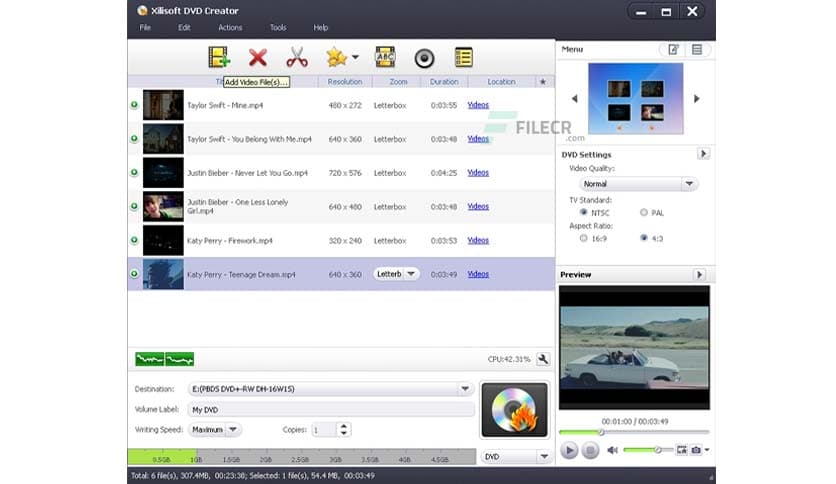Toggle green status for Katy Perry - Firework.mp4
836x484 pixels.
click(134, 240)
